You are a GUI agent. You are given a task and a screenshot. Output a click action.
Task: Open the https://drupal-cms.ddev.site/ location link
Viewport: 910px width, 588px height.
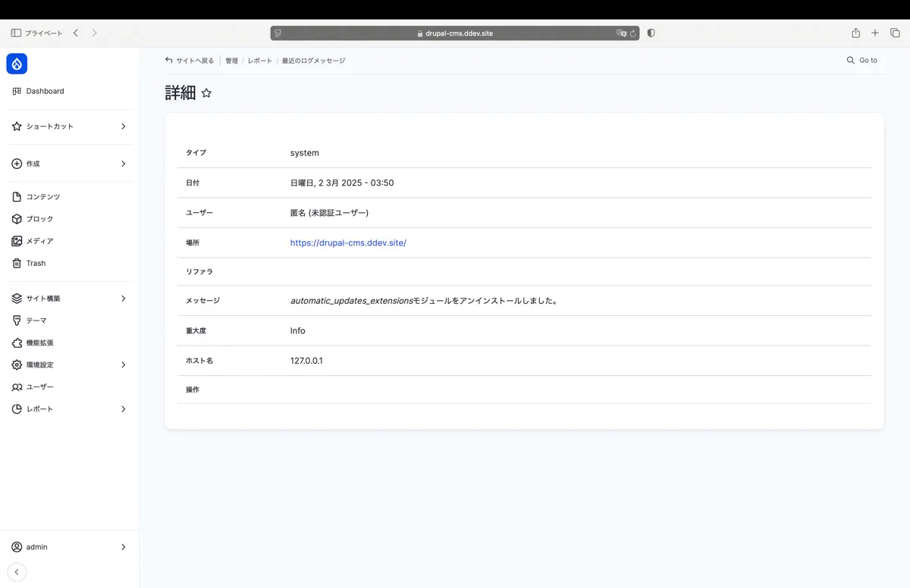[348, 243]
